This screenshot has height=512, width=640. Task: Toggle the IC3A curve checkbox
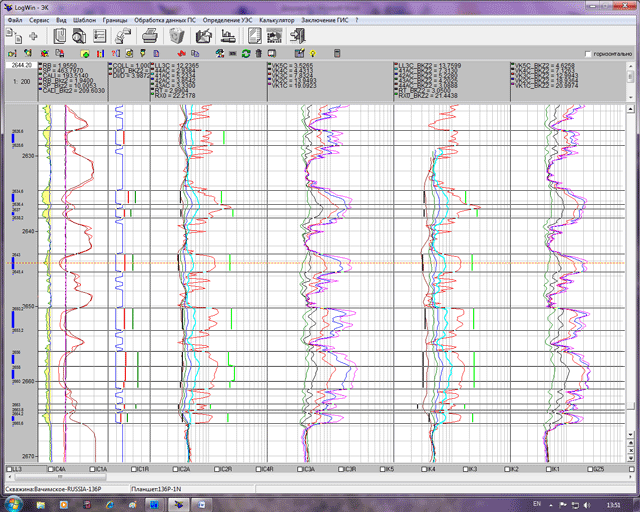(x=300, y=469)
